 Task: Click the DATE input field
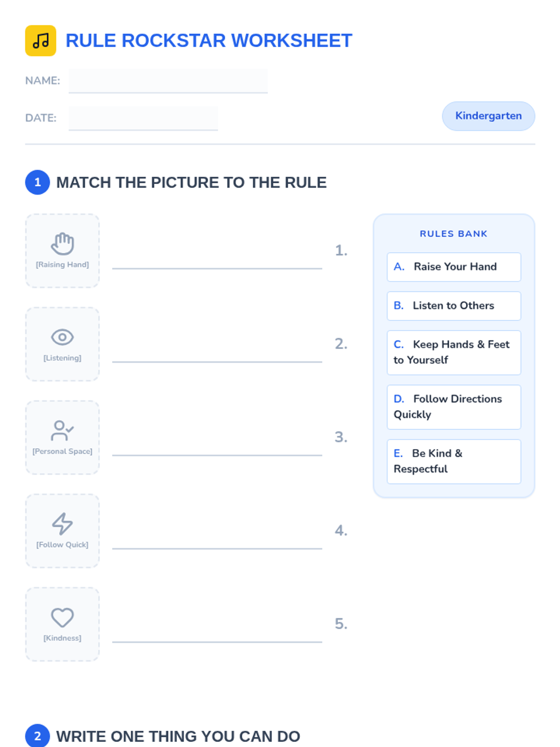coord(143,118)
